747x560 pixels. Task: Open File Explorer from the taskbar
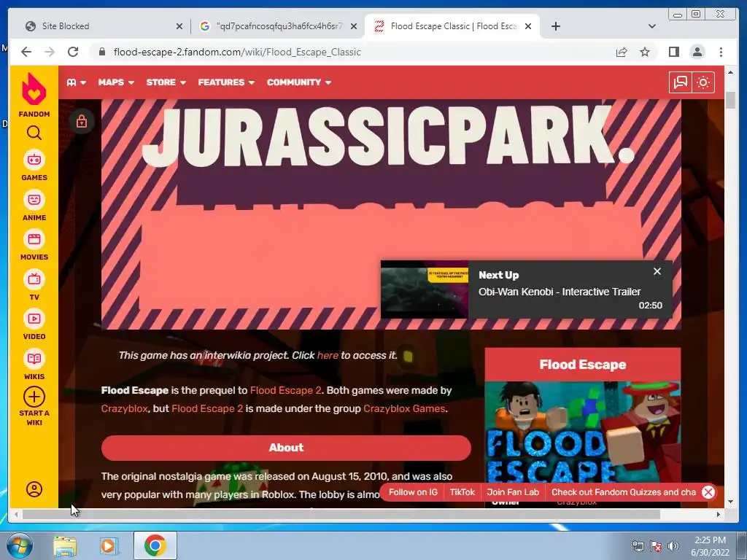coord(65,545)
